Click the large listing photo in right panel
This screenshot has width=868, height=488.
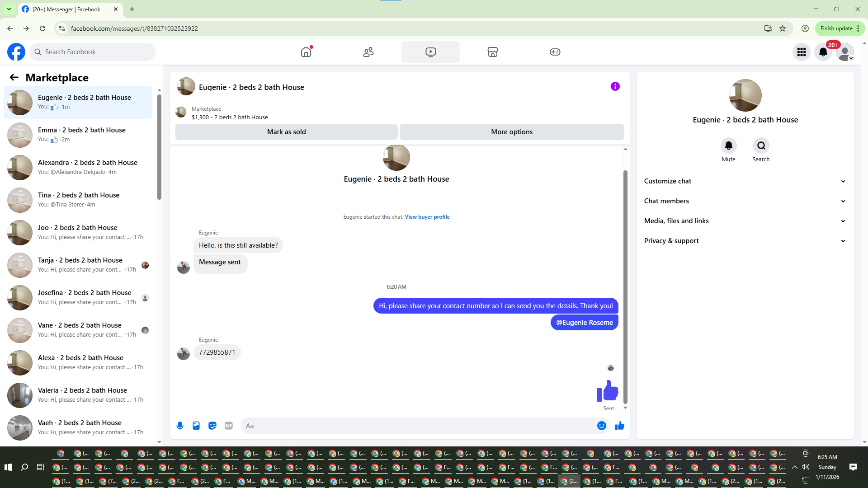745,95
